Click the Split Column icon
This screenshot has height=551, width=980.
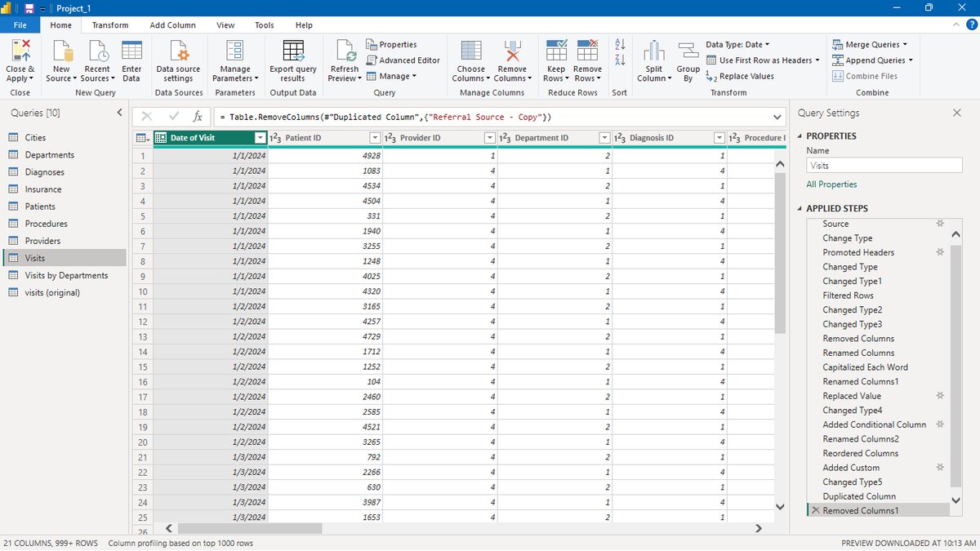(x=653, y=51)
